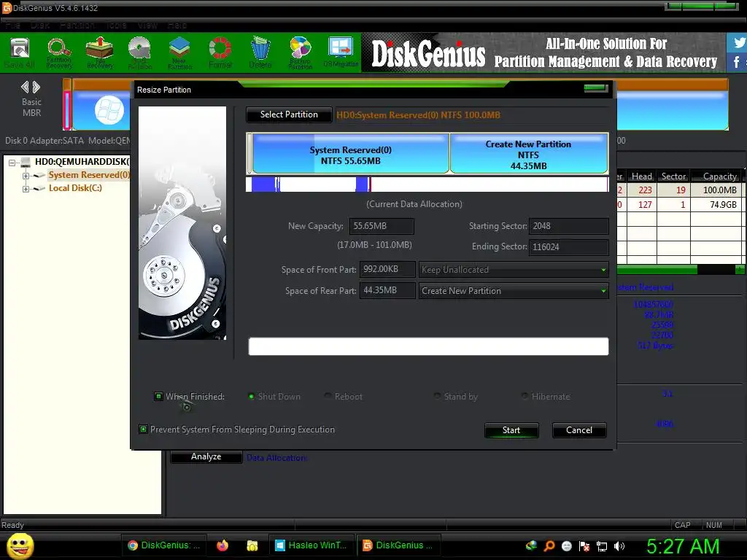
Task: Click the System Reserved(0) 55.65MB partition block
Action: [x=351, y=153]
